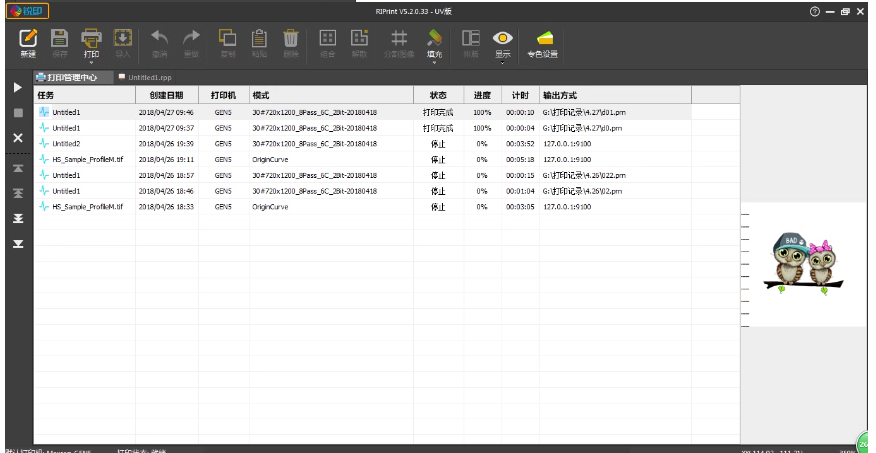Click the 粘贴 (Paste) clipboard icon
This screenshot has width=876, height=453.
[259, 38]
